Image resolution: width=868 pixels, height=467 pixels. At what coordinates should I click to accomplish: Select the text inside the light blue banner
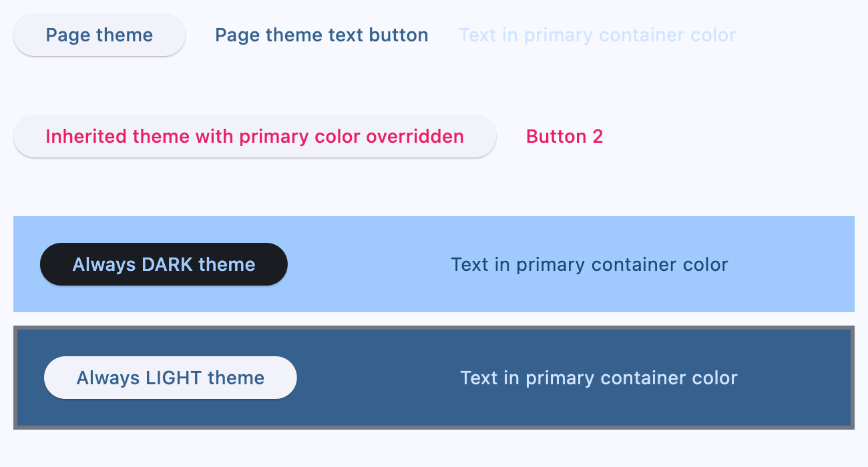click(x=590, y=264)
